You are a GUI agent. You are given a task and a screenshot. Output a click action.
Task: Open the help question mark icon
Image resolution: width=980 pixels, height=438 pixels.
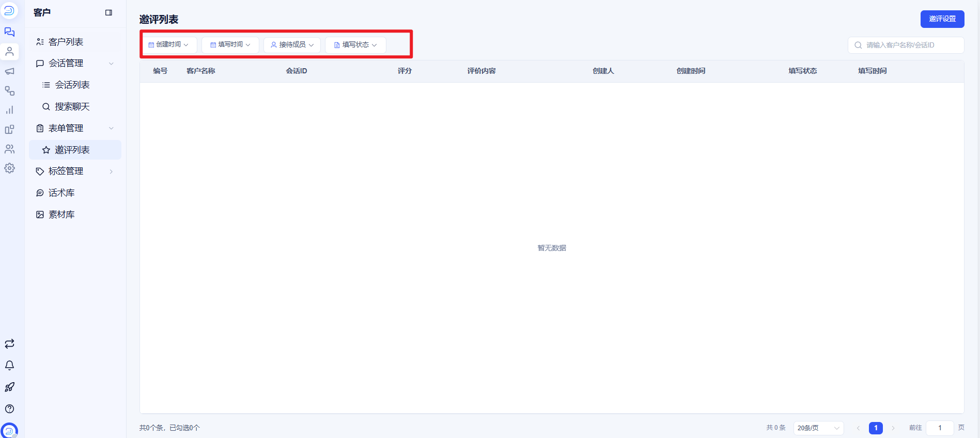9,409
